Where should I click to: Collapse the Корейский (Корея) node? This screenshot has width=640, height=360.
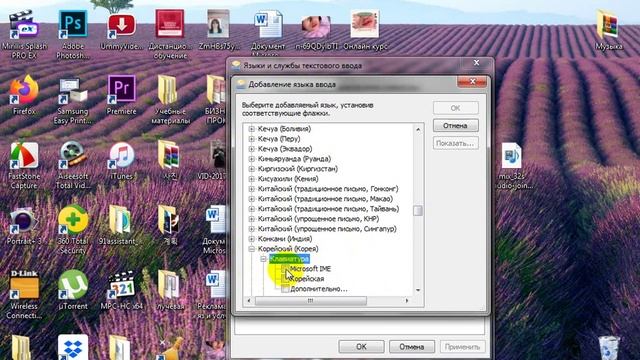click(x=252, y=249)
